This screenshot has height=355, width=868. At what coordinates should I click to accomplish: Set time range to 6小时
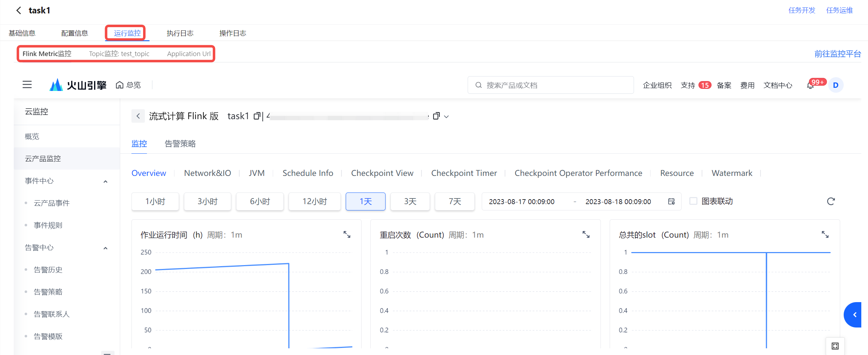[x=260, y=201]
